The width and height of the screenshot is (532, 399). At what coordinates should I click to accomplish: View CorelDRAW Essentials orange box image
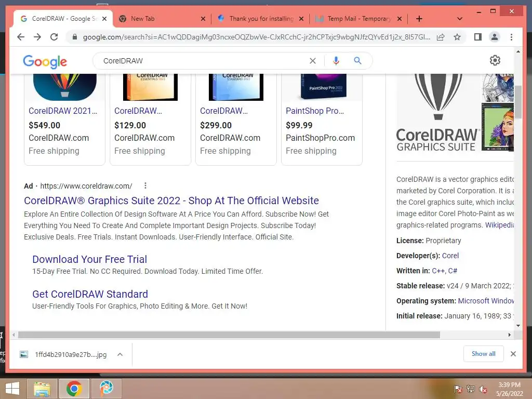point(150,87)
